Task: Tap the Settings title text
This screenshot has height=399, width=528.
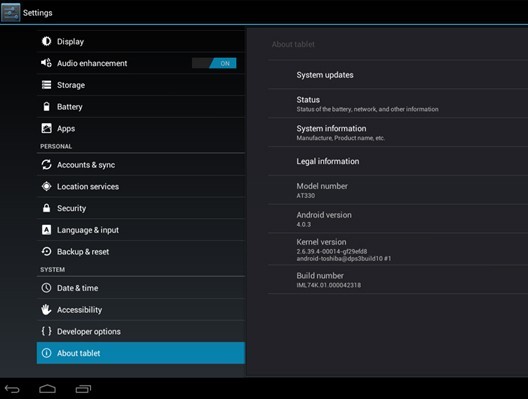Action: click(38, 13)
